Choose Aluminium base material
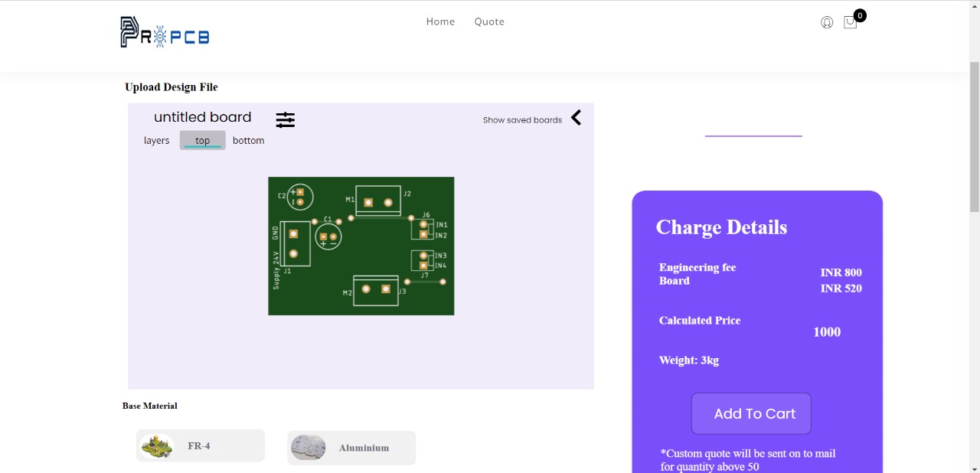Image resolution: width=980 pixels, height=473 pixels. 351,448
